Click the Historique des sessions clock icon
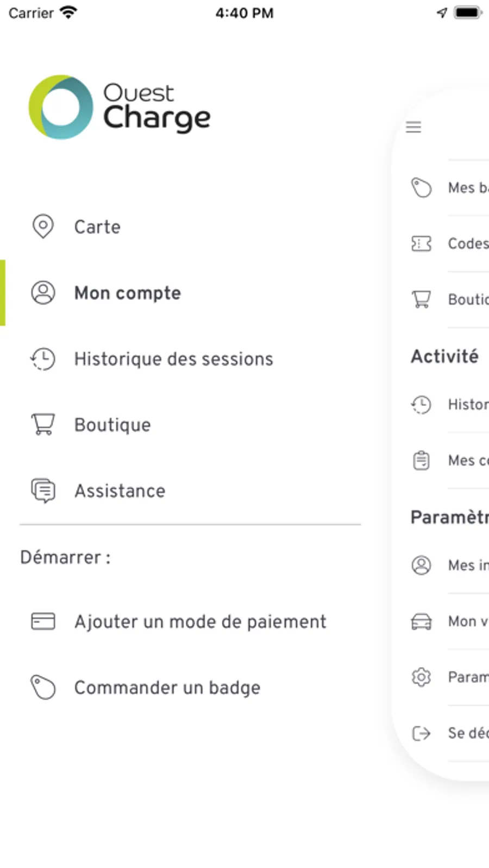489x868 pixels. point(43,359)
